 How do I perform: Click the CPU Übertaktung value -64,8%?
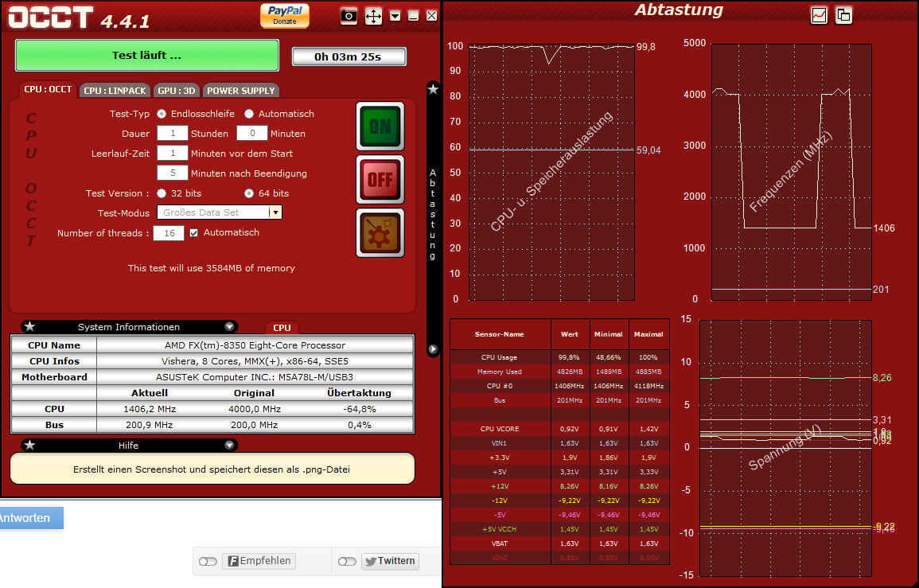pos(360,409)
